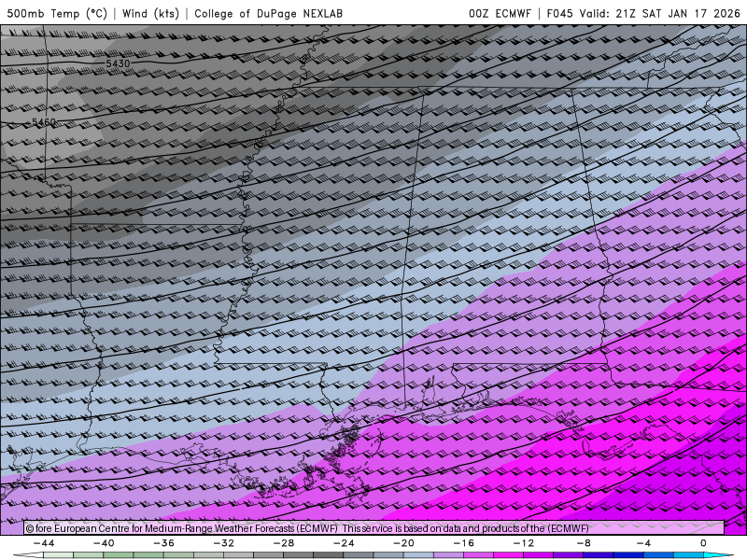Click the '500mb Temp (°C)' title text
The image size is (747, 560).
[57, 13]
